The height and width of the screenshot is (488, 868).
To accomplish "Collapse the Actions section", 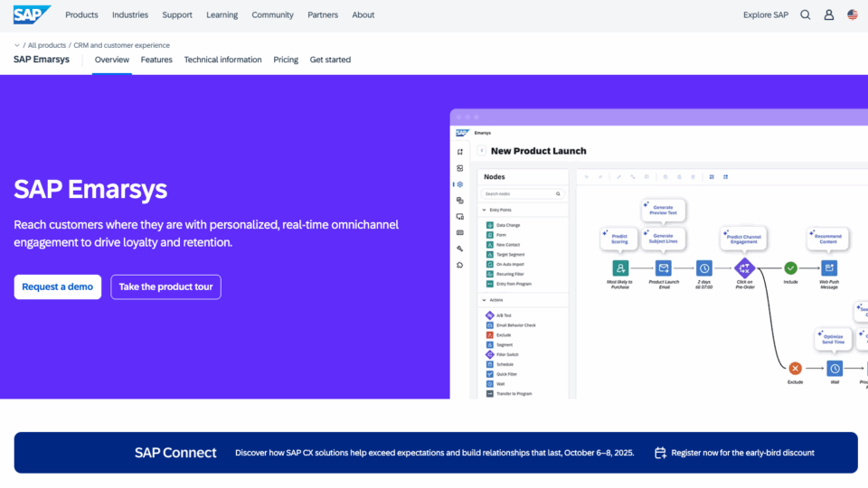I will click(x=485, y=300).
